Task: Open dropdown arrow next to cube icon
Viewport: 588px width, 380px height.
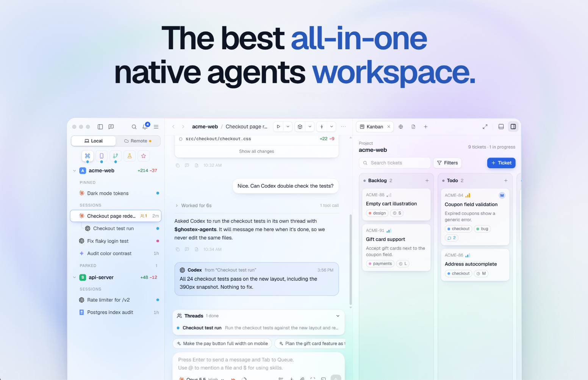Action: click(x=310, y=127)
